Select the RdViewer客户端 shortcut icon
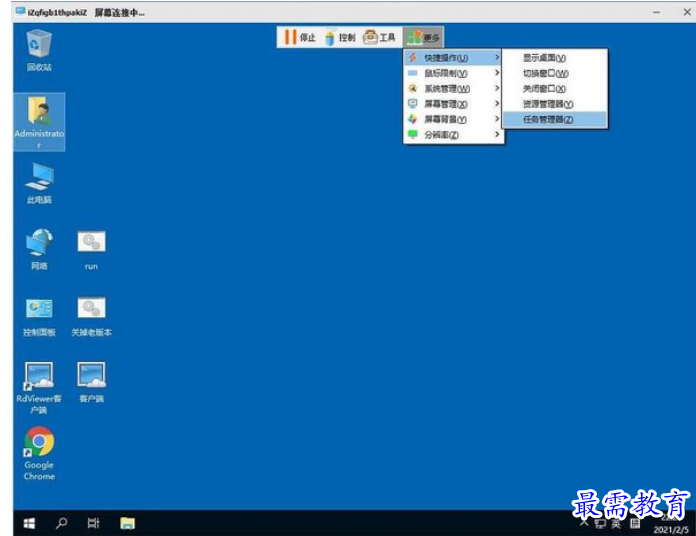696x536 pixels. (x=39, y=388)
